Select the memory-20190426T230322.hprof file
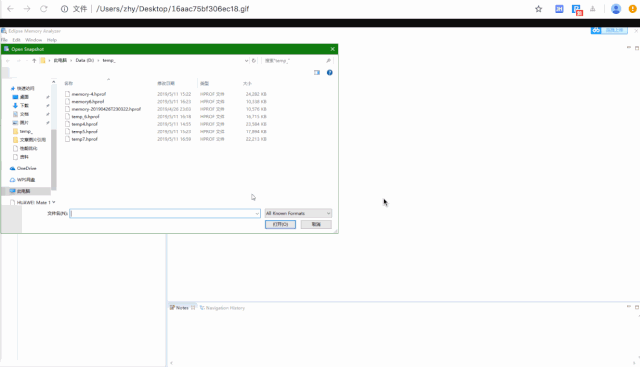Viewport: 640px width, 367px height. click(x=106, y=109)
